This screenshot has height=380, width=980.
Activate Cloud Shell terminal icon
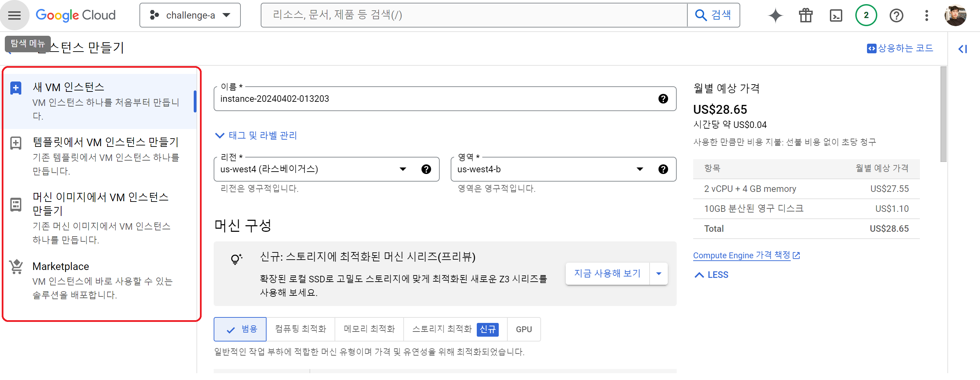point(835,15)
